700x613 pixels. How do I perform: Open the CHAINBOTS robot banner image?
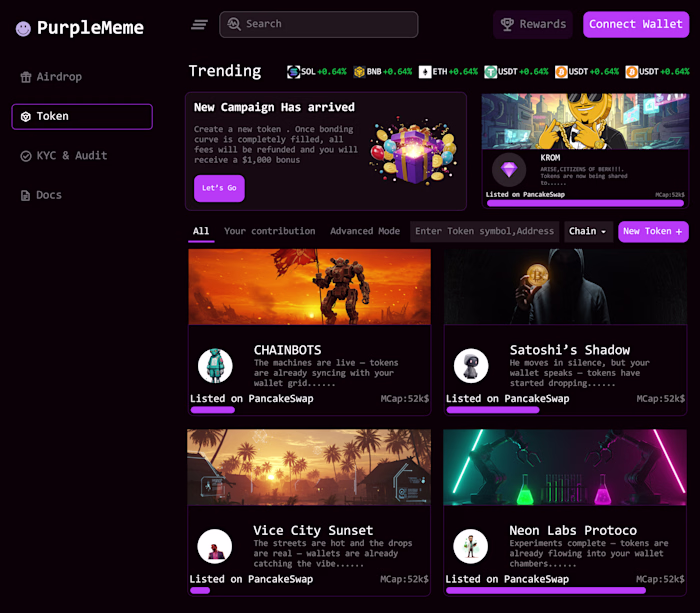(x=309, y=287)
